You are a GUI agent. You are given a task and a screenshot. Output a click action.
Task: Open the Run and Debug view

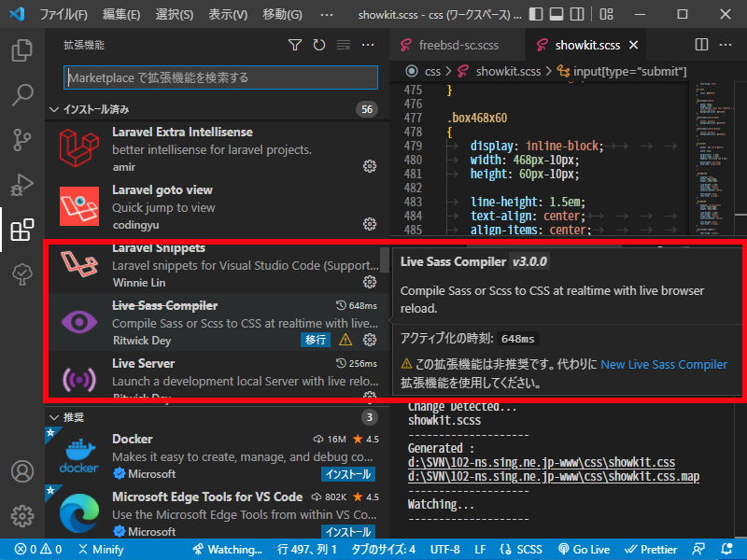21,185
